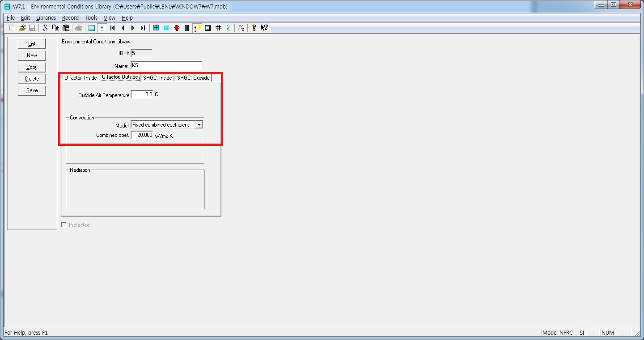
Task: Open Window Library icon in toolbar
Action: click(156, 28)
